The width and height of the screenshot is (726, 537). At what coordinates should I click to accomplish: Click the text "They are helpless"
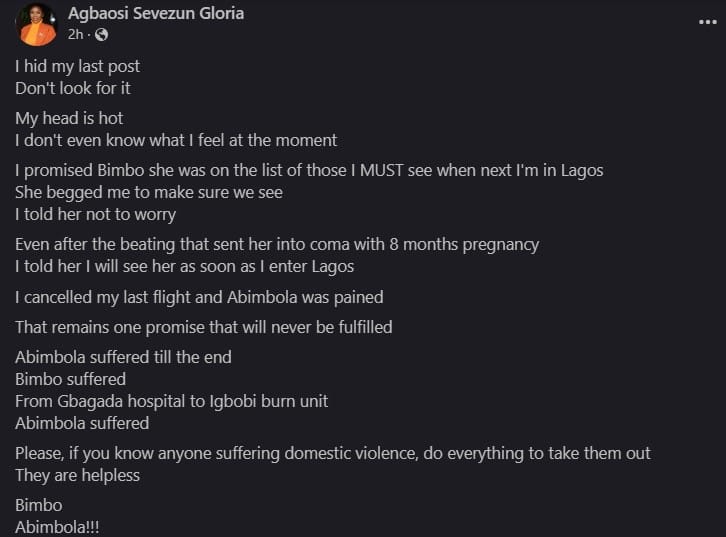(x=77, y=475)
